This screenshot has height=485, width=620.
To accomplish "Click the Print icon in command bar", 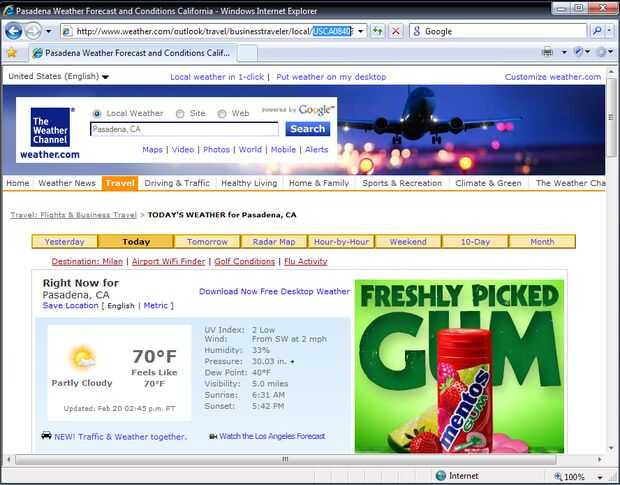I will pos(548,52).
